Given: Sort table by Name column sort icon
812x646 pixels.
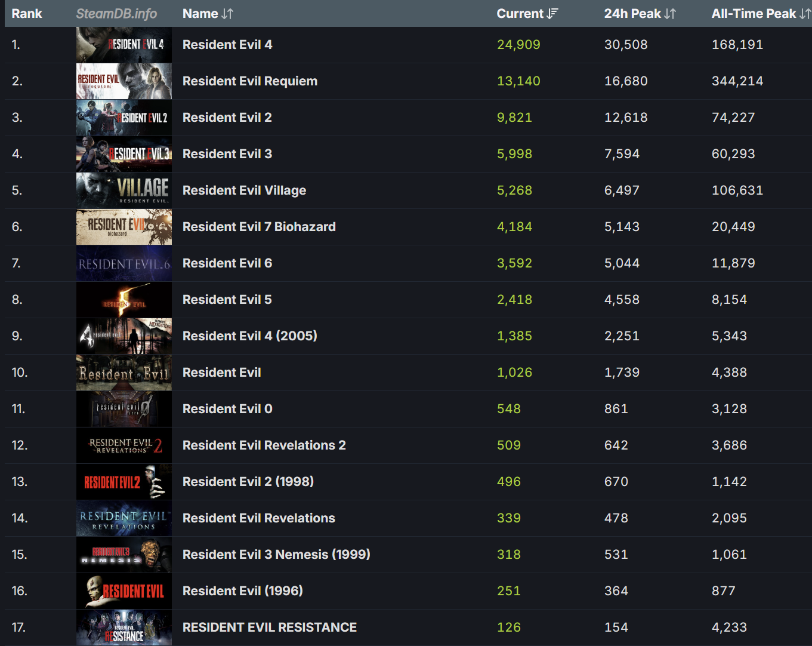Looking at the screenshot, I should 227,14.
